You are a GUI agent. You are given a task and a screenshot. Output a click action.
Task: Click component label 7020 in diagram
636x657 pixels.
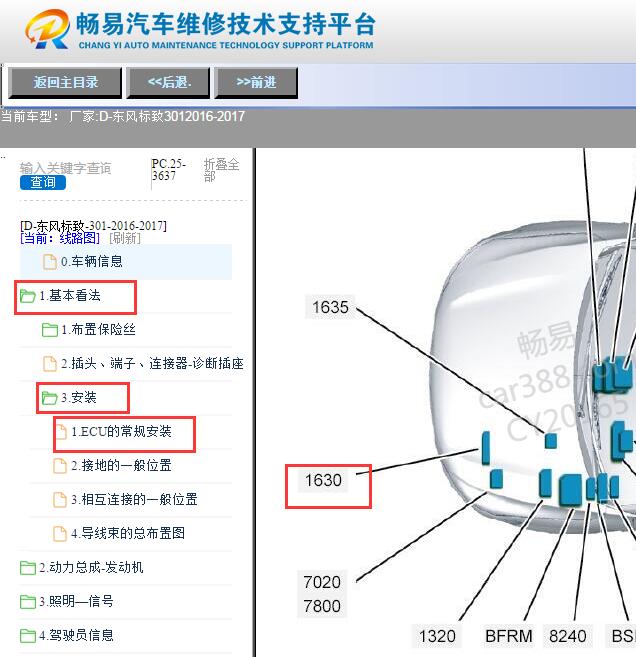coord(322,582)
